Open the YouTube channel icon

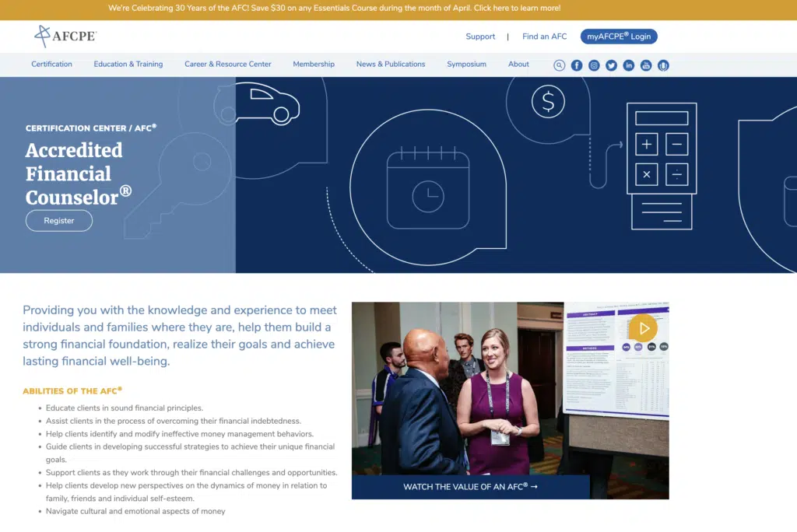(646, 65)
